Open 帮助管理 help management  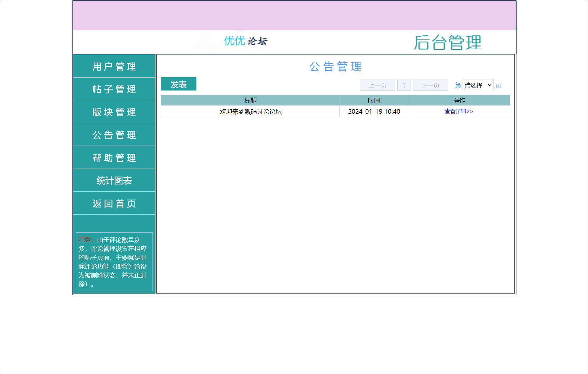coord(114,158)
